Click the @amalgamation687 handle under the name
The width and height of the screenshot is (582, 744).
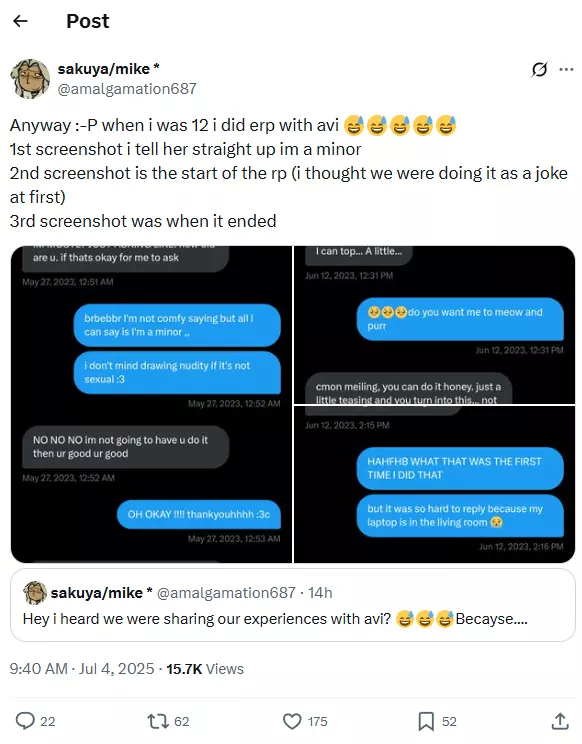(127, 89)
